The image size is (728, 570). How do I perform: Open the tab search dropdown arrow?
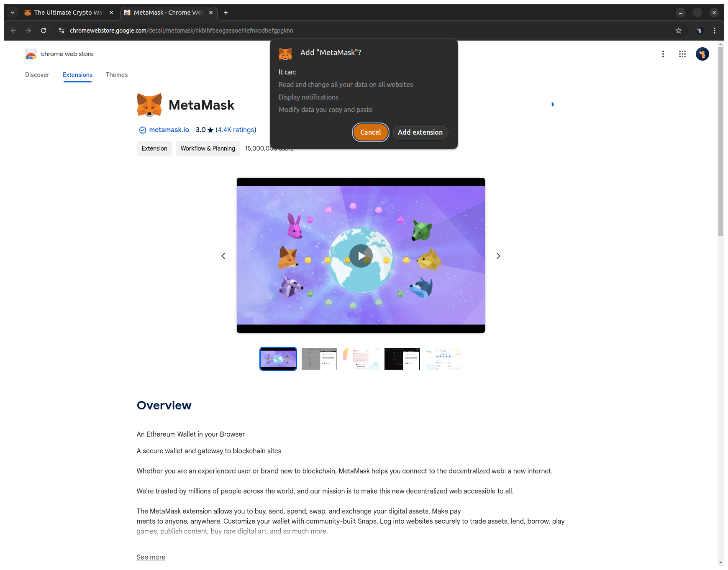click(x=13, y=13)
